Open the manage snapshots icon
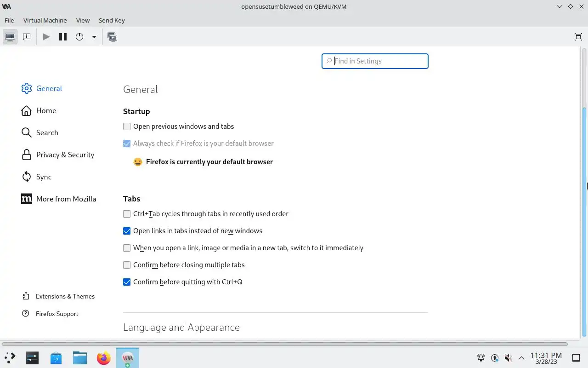 click(112, 37)
